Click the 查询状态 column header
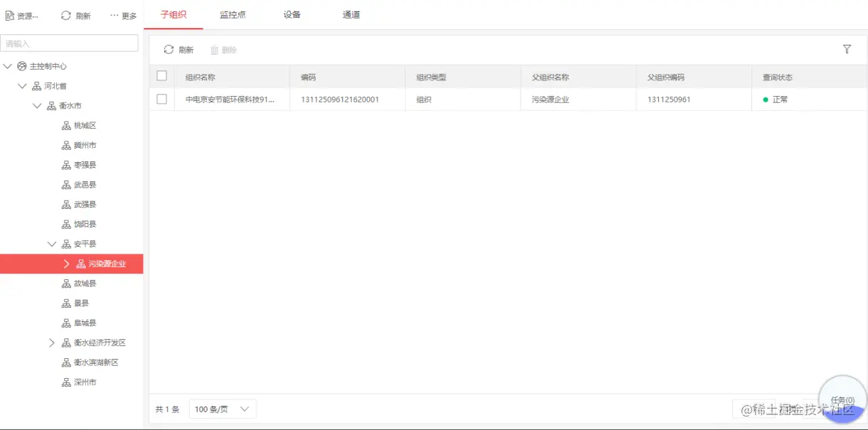The height and width of the screenshot is (430, 868). click(x=778, y=77)
